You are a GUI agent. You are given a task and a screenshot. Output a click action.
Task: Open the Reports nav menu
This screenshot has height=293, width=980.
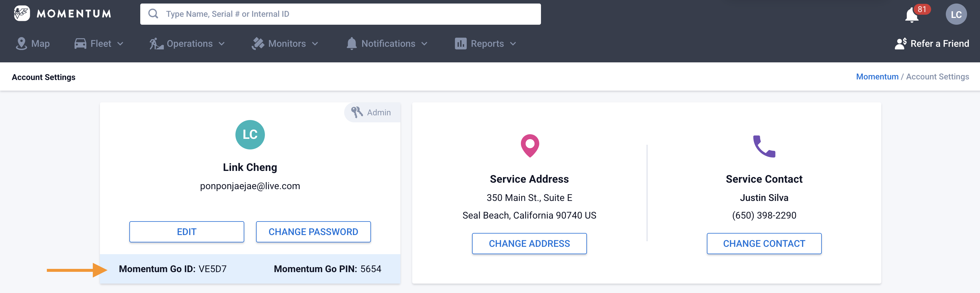coord(486,44)
